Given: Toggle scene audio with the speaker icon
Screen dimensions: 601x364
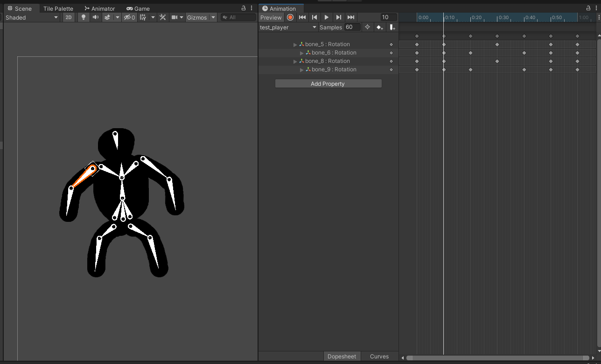Looking at the screenshot, I should [95, 17].
